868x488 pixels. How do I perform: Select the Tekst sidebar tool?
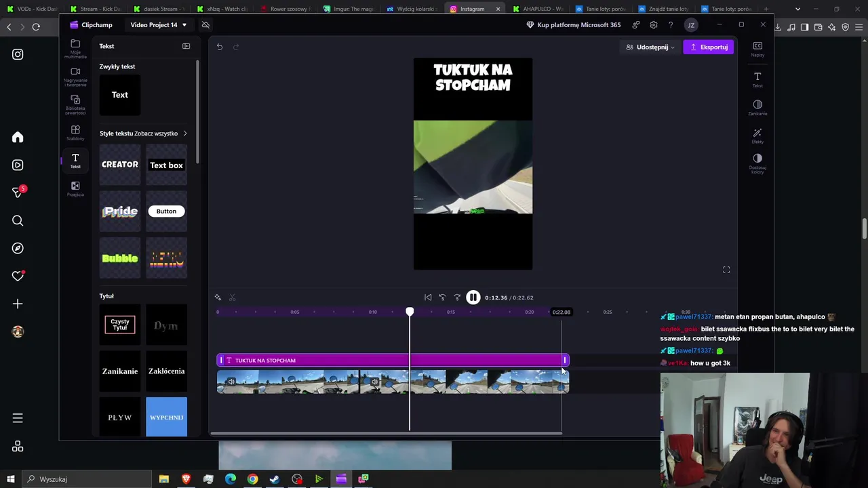point(75,161)
